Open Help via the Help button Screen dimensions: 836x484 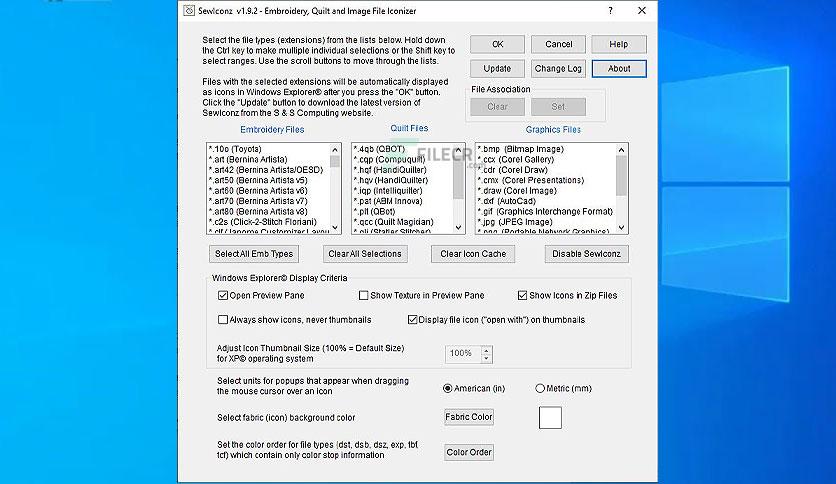coord(619,44)
